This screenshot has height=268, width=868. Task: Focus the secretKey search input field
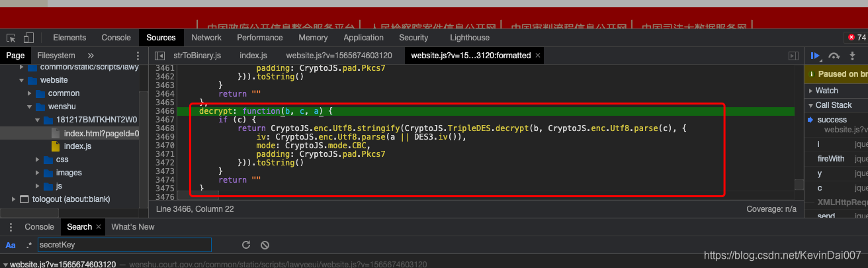(124, 246)
